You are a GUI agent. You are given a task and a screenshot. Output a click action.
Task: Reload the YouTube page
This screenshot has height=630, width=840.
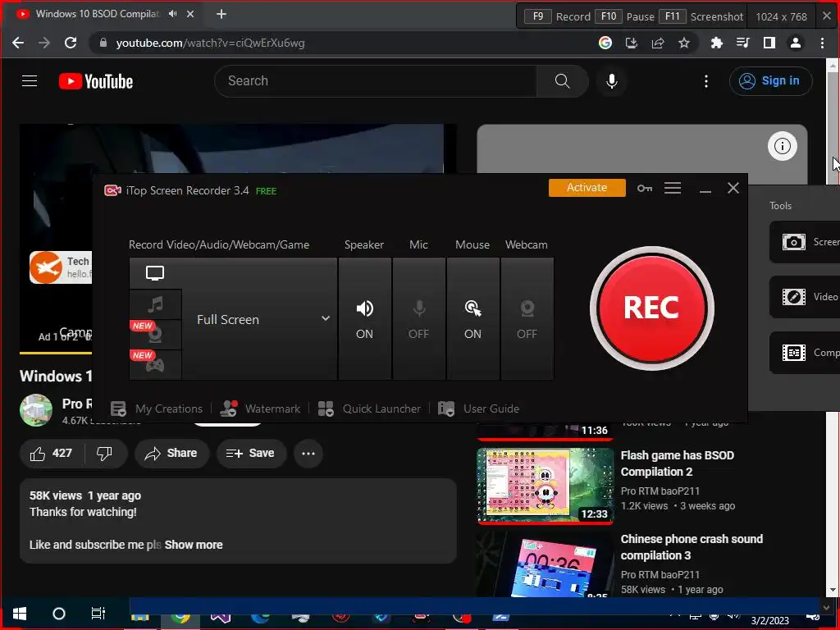71,43
